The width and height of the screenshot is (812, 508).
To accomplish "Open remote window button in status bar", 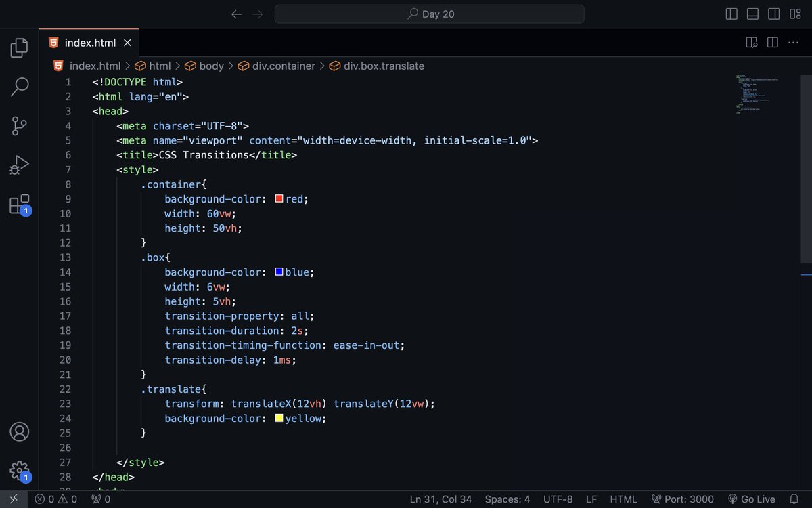I will tap(14, 499).
